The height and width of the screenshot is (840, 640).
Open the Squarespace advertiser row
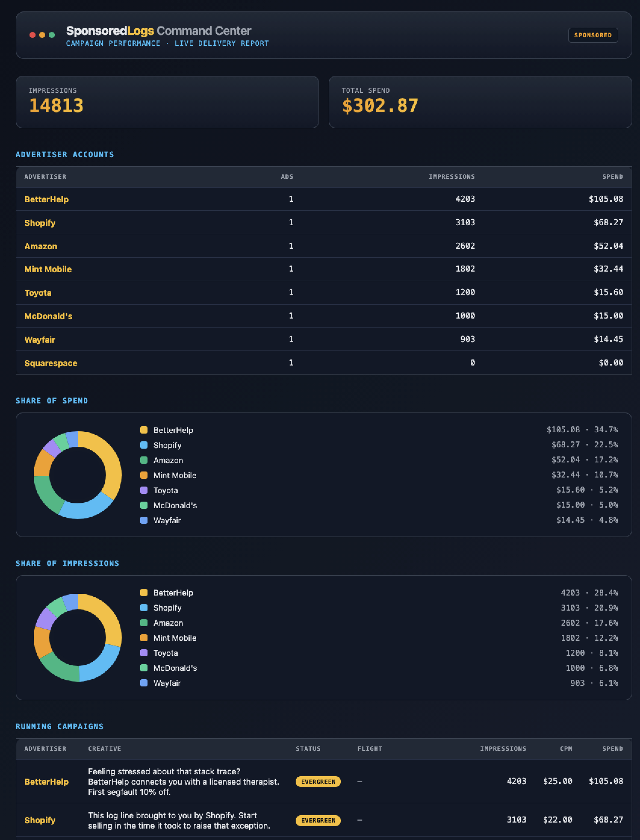(x=323, y=363)
